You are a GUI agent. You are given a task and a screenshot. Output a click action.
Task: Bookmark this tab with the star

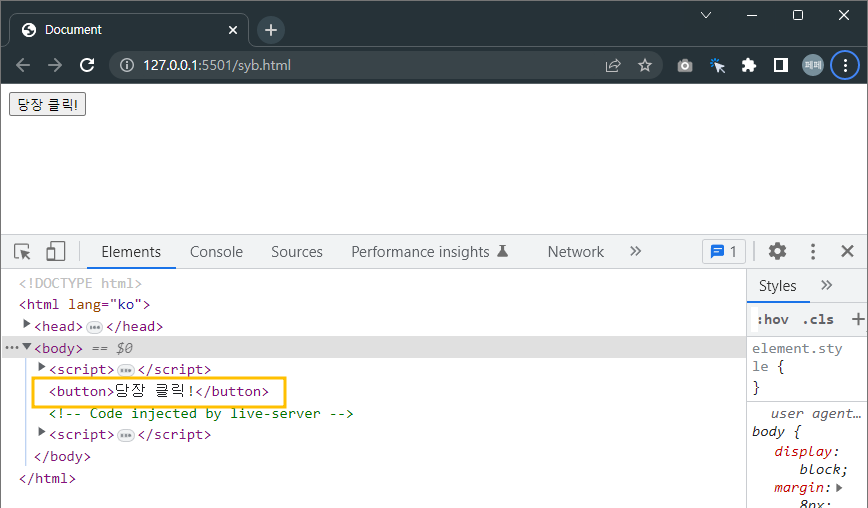(x=644, y=65)
